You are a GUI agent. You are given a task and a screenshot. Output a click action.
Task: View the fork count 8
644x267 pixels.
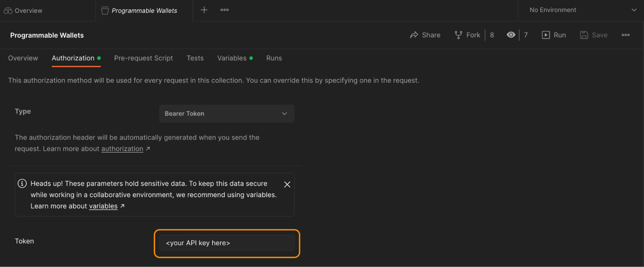coord(492,35)
